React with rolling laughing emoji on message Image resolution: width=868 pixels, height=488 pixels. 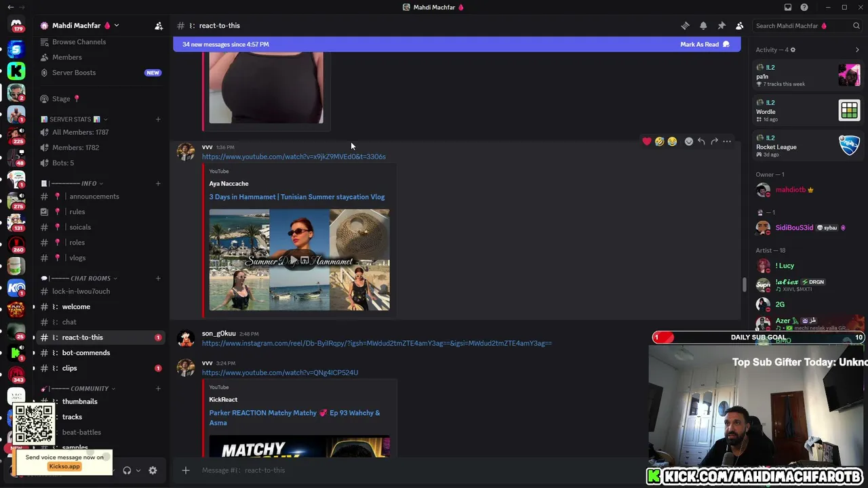[x=659, y=141]
